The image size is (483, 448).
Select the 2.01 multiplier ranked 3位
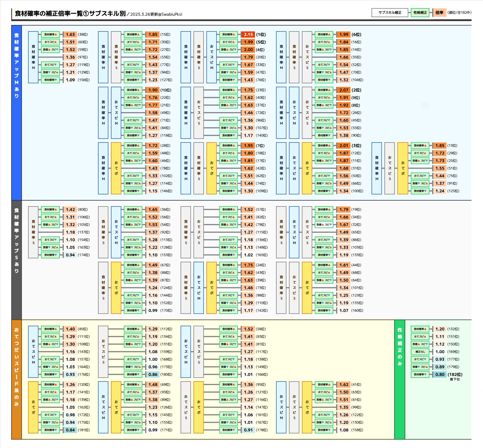click(x=344, y=146)
